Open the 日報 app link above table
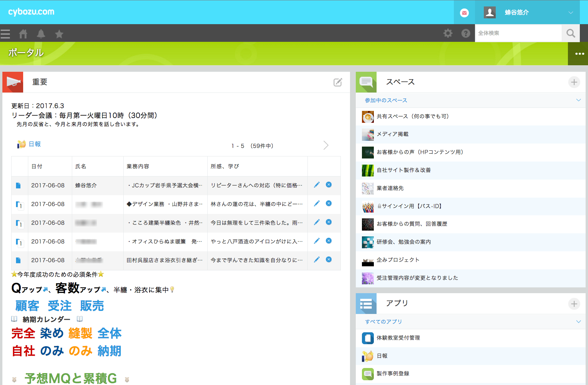Screen dimensions: 588x385 click(34, 144)
